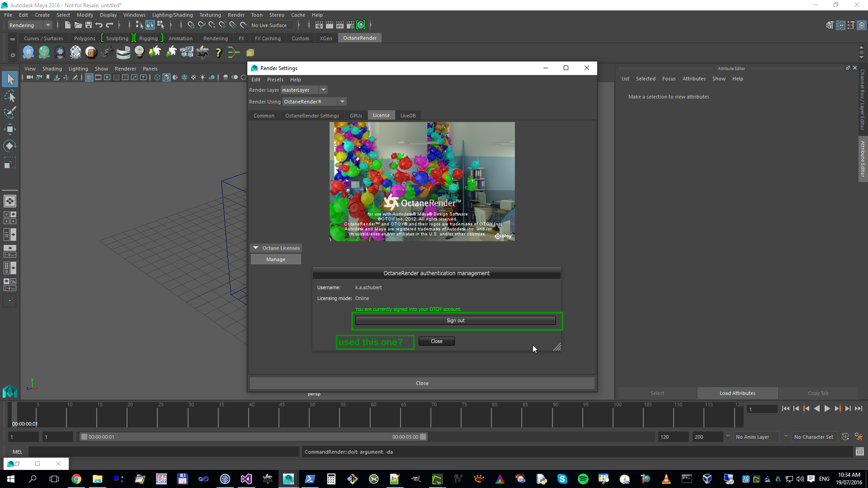
Task: Collapse the Octane Licenses section
Action: coord(256,248)
